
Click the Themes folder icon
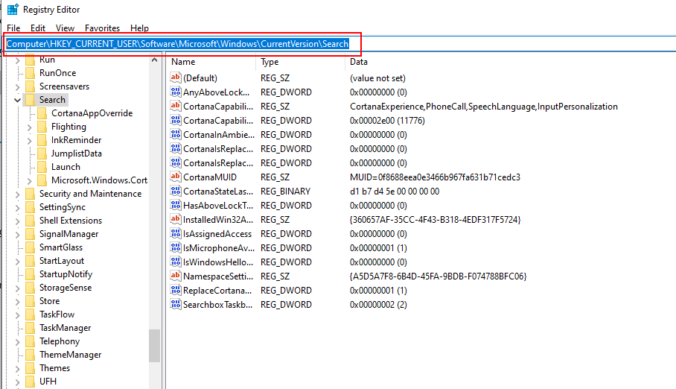[x=30, y=368]
